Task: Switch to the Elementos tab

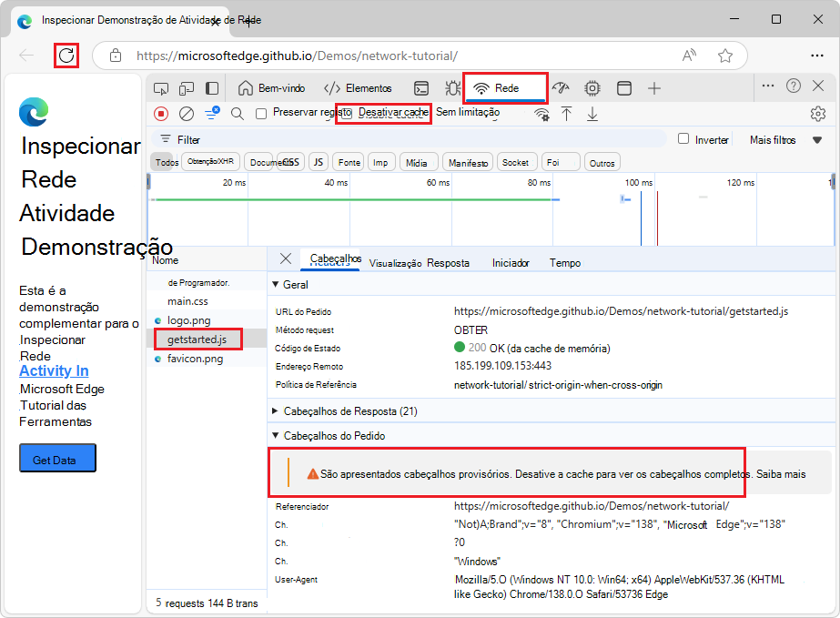Action: tap(358, 88)
